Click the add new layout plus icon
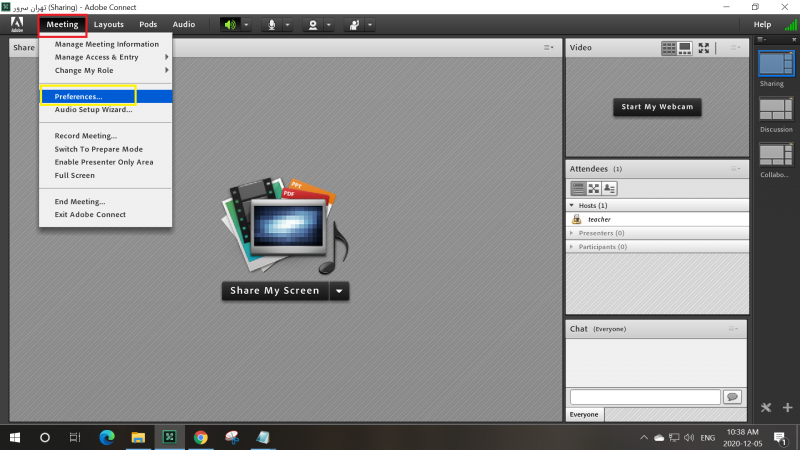Viewport: 800px width, 450px height. [788, 407]
